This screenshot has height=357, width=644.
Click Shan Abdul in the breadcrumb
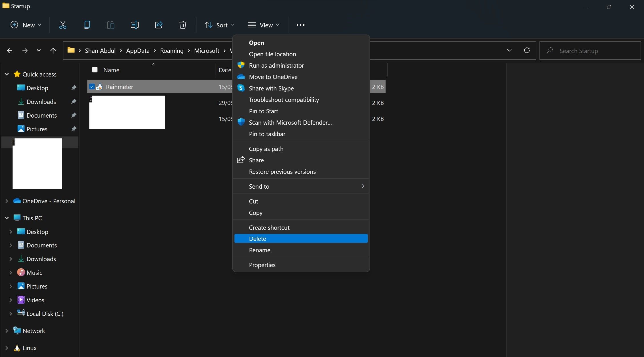tap(100, 51)
